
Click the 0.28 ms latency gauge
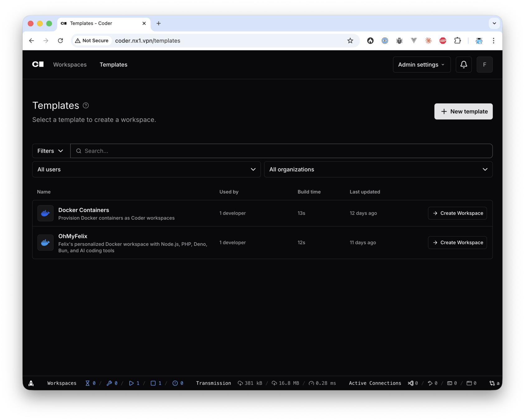(322, 383)
